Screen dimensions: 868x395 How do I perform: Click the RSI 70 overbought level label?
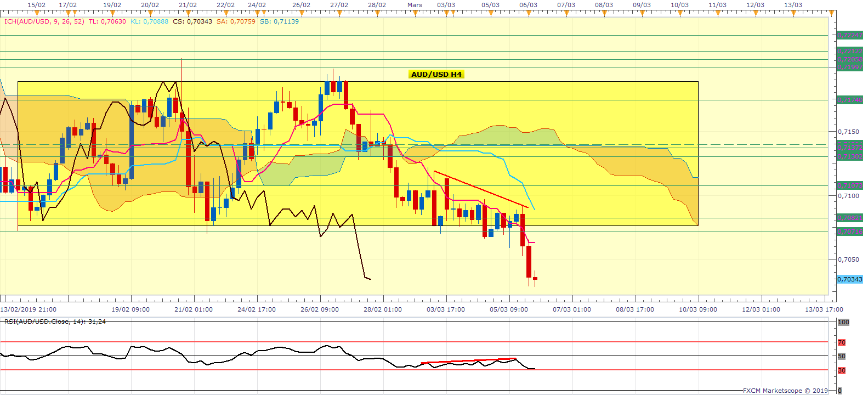[842, 342]
